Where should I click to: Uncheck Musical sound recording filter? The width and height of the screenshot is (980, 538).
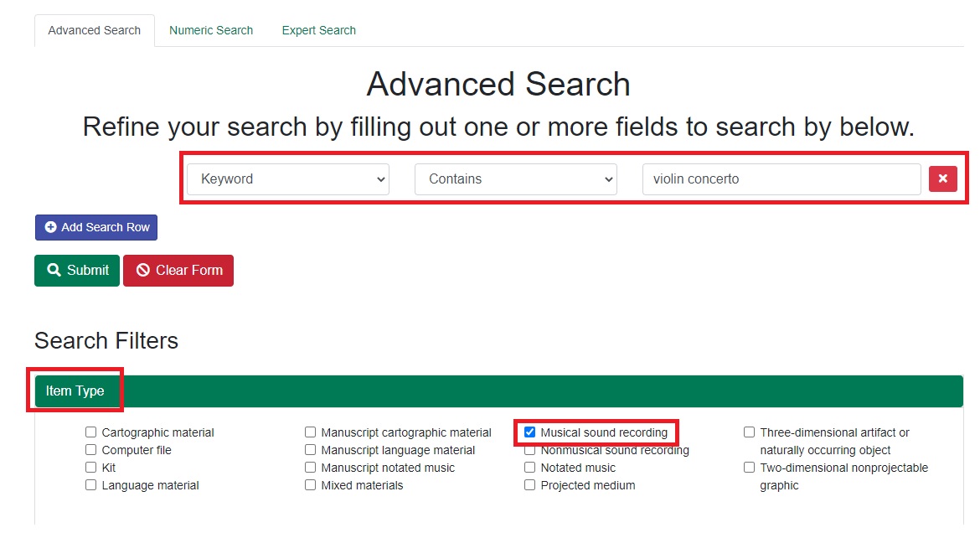point(529,432)
